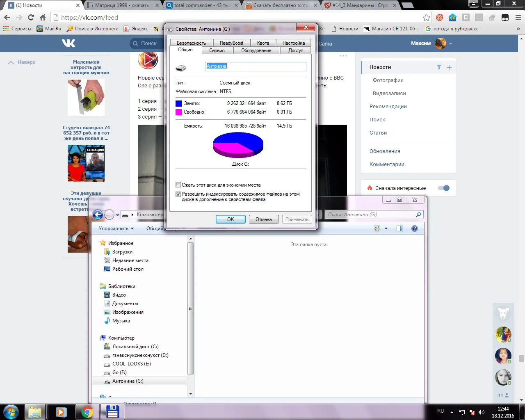Click the RU language indicator
The height and width of the screenshot is (420, 525).
tap(441, 411)
